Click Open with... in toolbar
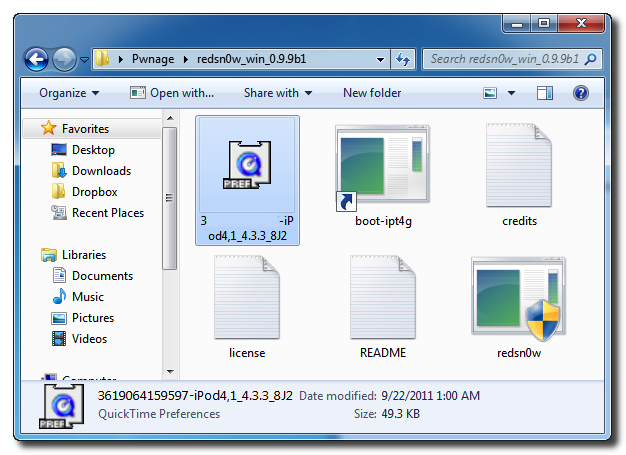Viewport: 626px width, 455px height. pyautogui.click(x=172, y=93)
